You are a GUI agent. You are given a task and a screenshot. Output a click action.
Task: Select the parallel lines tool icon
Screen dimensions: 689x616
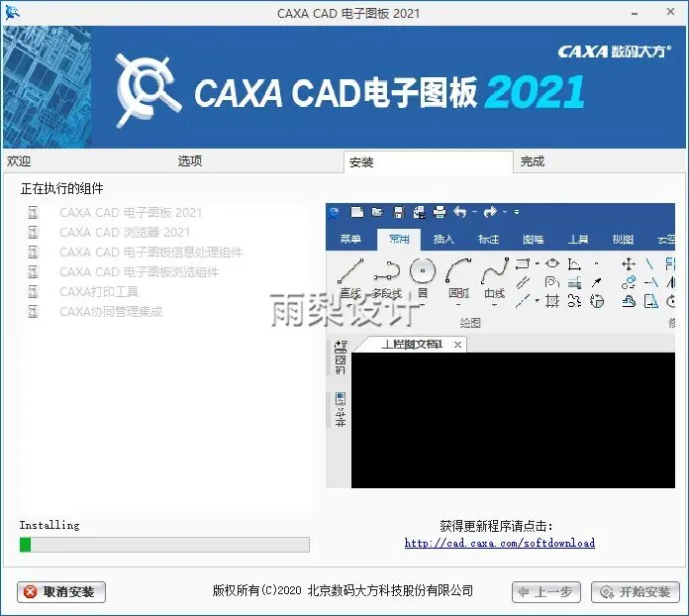(523, 282)
